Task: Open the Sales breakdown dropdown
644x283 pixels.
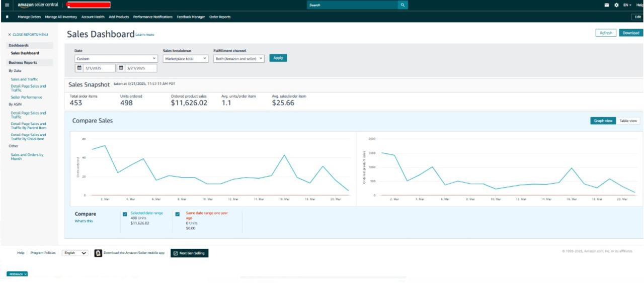Action: pos(186,58)
